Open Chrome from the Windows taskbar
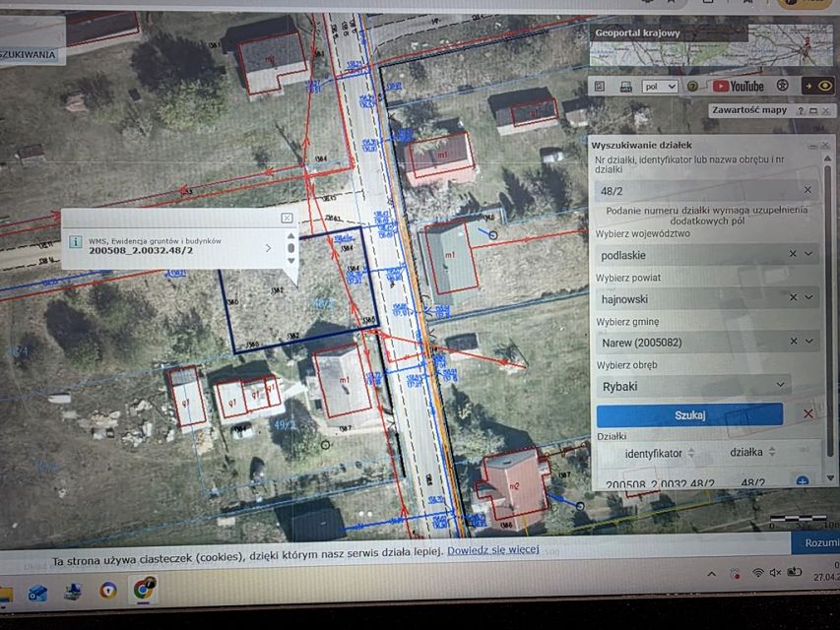This screenshot has height=630, width=840. (x=144, y=591)
